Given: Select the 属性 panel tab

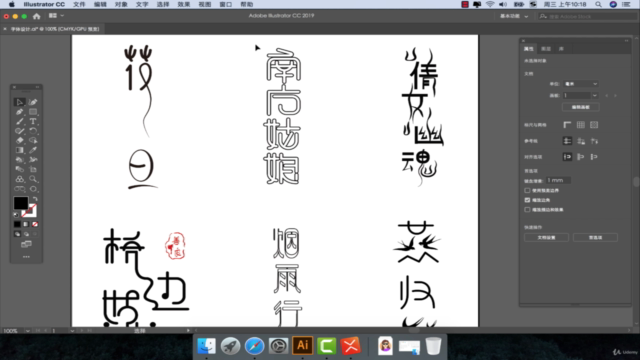Looking at the screenshot, I should coord(529,49).
